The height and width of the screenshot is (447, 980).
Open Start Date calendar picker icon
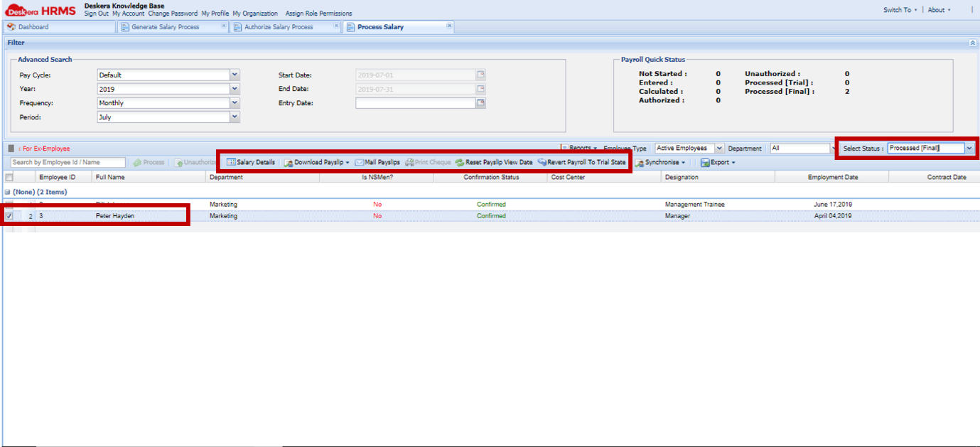click(480, 75)
